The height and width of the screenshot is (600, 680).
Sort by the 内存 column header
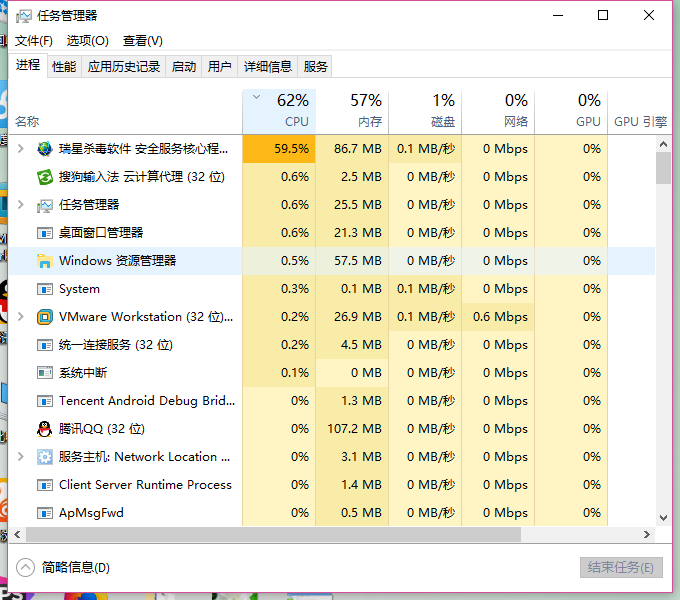coord(352,111)
